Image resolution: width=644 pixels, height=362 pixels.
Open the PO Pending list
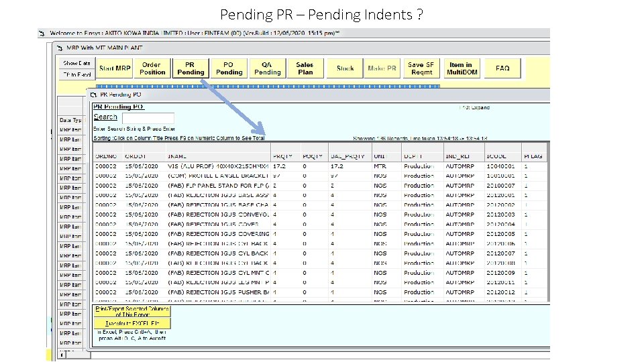[229, 68]
